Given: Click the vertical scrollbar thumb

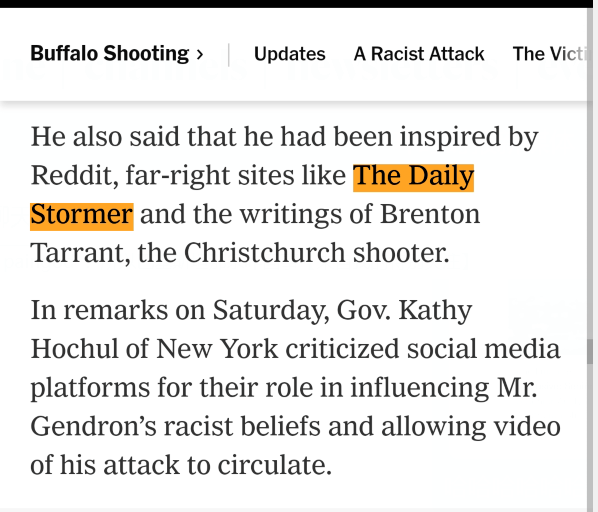Looking at the screenshot, I should click(x=590, y=351).
